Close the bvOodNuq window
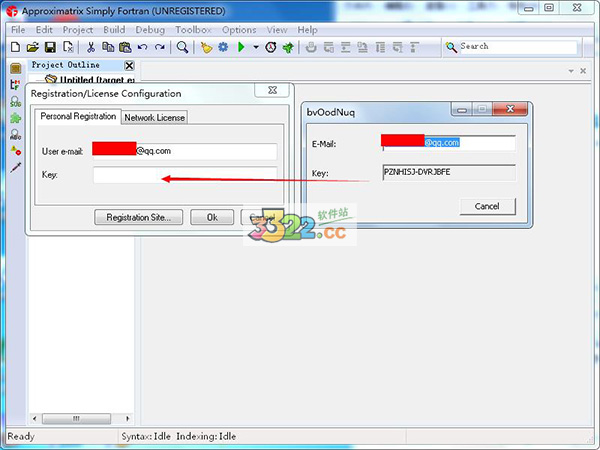Screen dimensions: 600x450 pyautogui.click(x=510, y=109)
